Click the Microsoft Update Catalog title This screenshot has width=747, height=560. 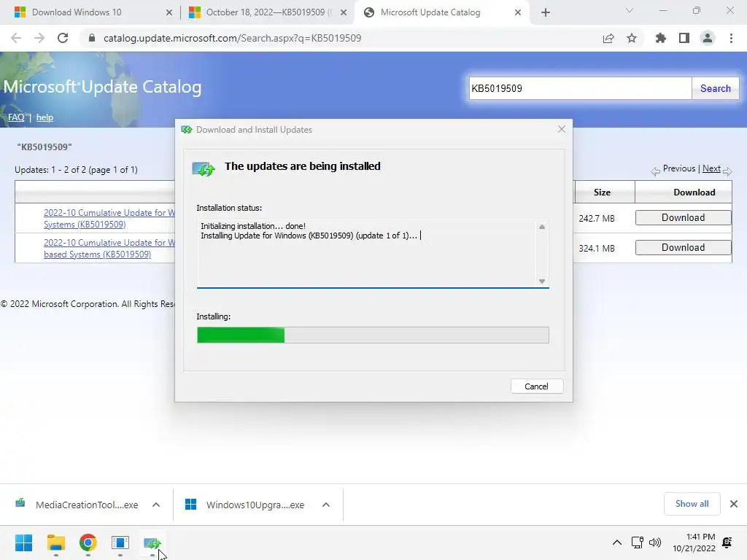click(x=102, y=87)
